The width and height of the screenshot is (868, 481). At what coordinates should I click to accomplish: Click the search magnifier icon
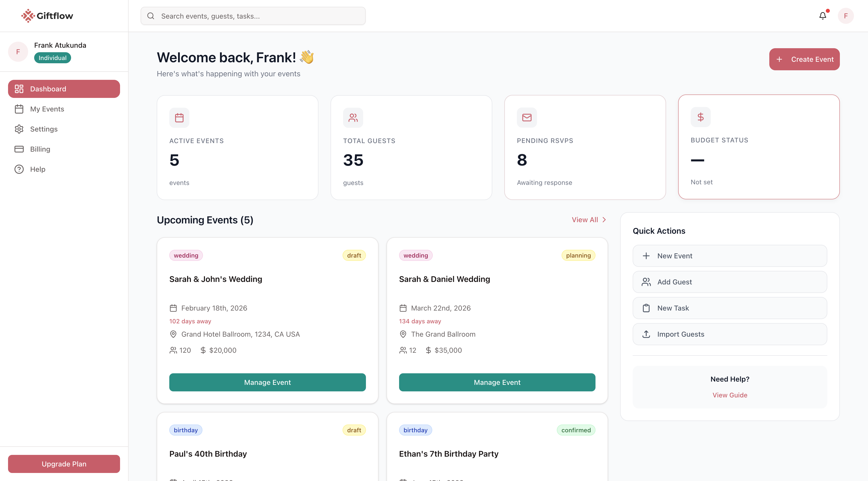151,16
